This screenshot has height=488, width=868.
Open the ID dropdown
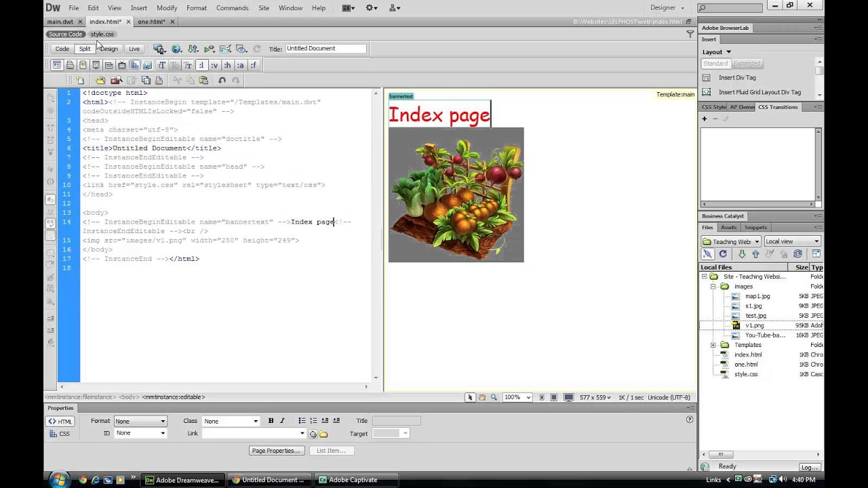point(140,433)
